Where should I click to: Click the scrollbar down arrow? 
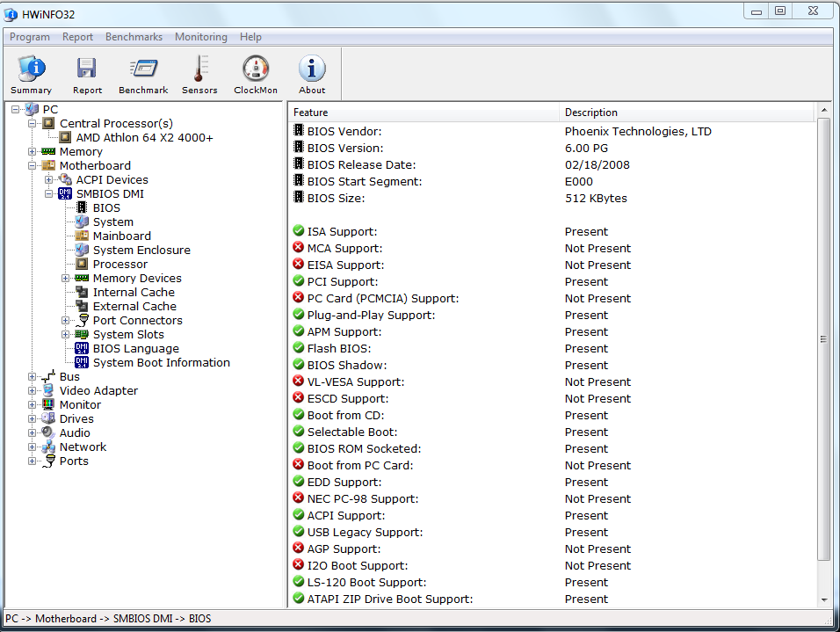click(x=824, y=599)
